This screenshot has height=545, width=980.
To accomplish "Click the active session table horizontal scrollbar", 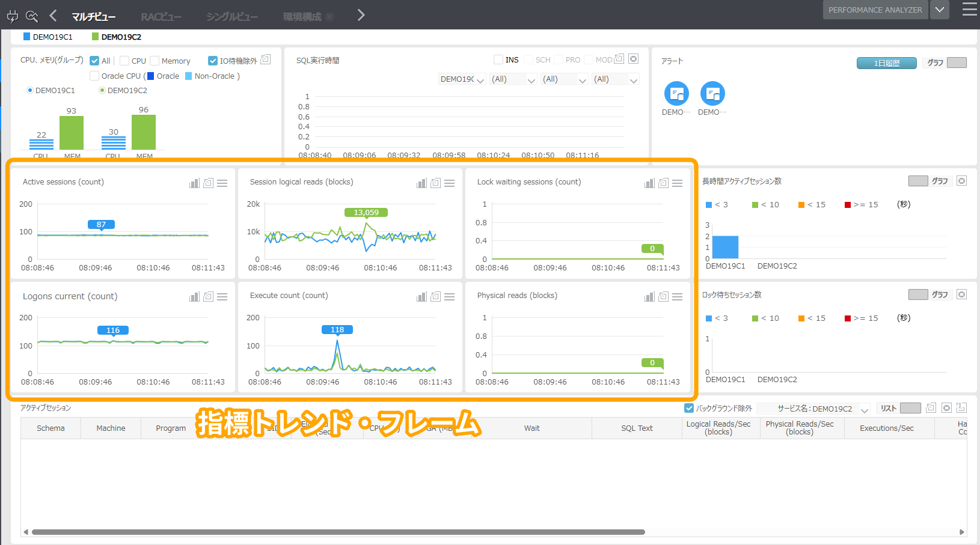I will (338, 532).
